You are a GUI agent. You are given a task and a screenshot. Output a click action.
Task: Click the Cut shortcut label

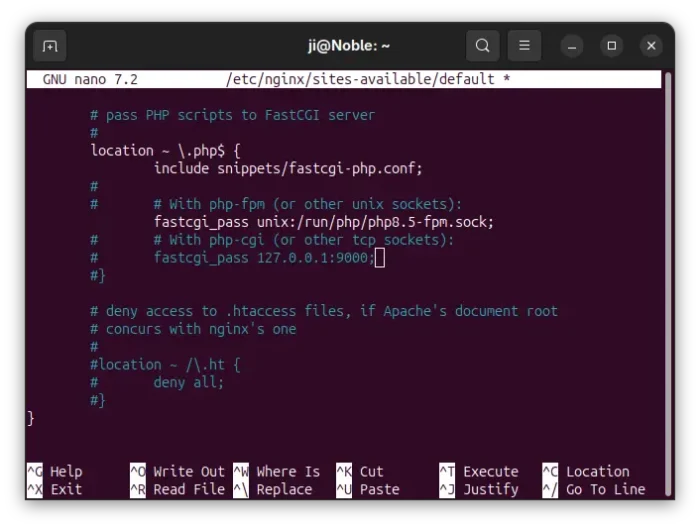371,472
